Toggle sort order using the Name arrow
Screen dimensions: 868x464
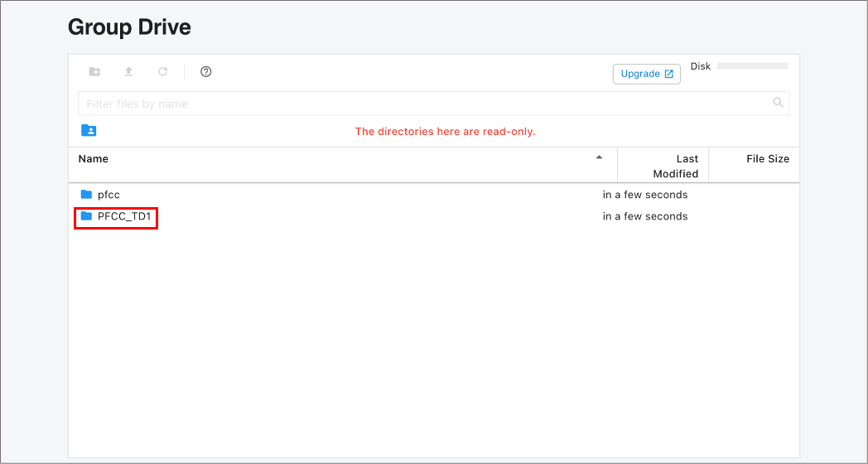pos(599,157)
